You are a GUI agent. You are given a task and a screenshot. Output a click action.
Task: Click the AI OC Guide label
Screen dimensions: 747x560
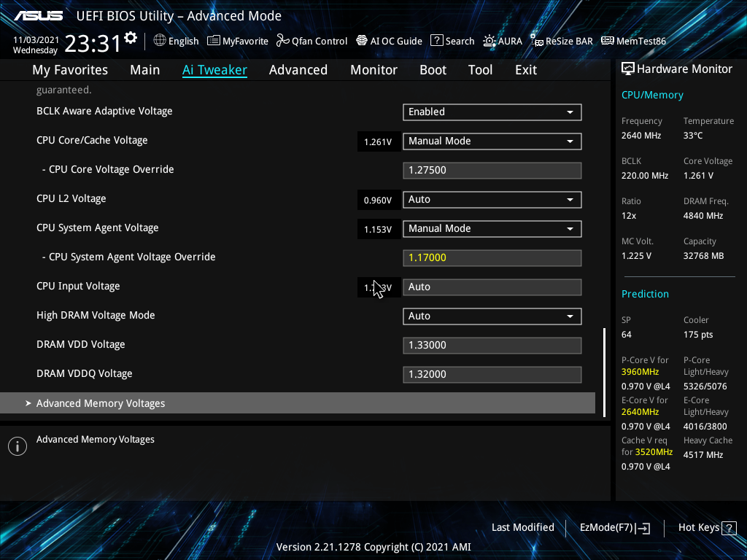pos(396,41)
